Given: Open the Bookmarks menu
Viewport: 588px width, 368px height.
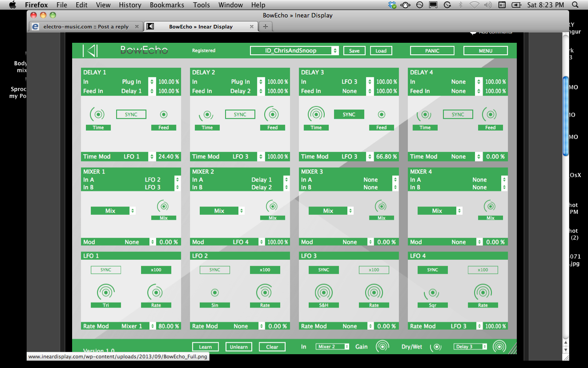Looking at the screenshot, I should coord(167,5).
